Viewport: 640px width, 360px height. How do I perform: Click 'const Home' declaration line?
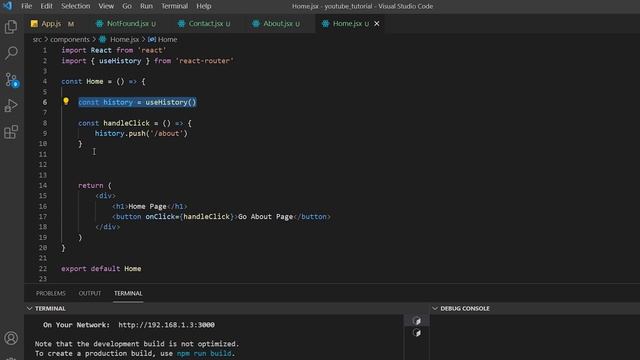click(103, 81)
